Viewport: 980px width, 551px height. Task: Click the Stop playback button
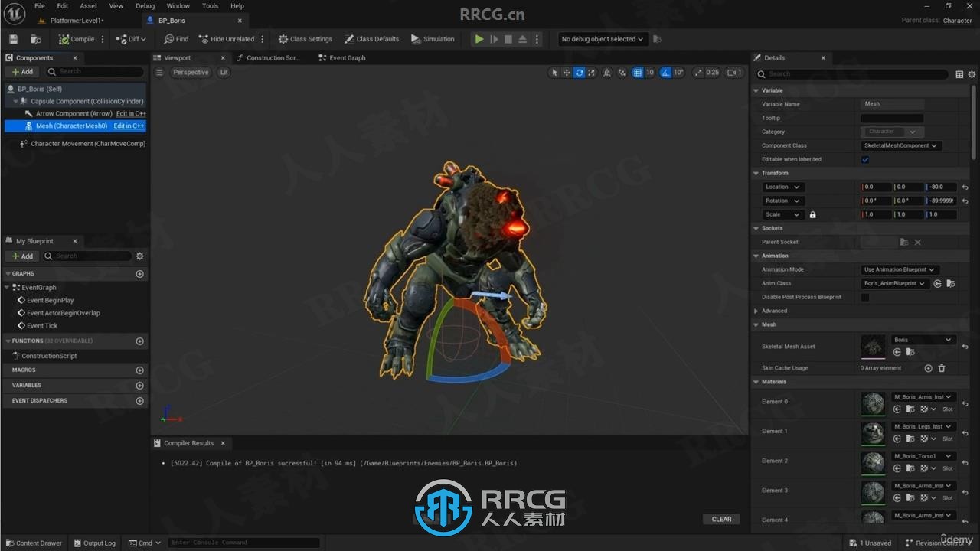click(508, 39)
